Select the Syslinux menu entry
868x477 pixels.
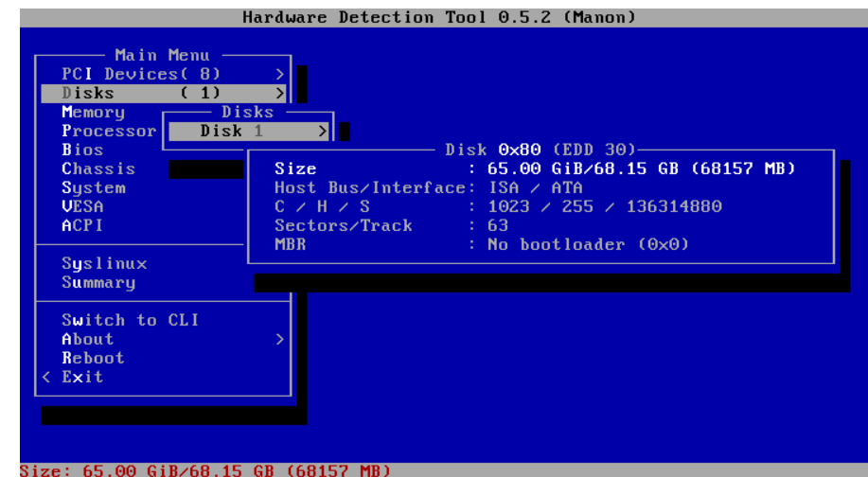[x=104, y=263]
